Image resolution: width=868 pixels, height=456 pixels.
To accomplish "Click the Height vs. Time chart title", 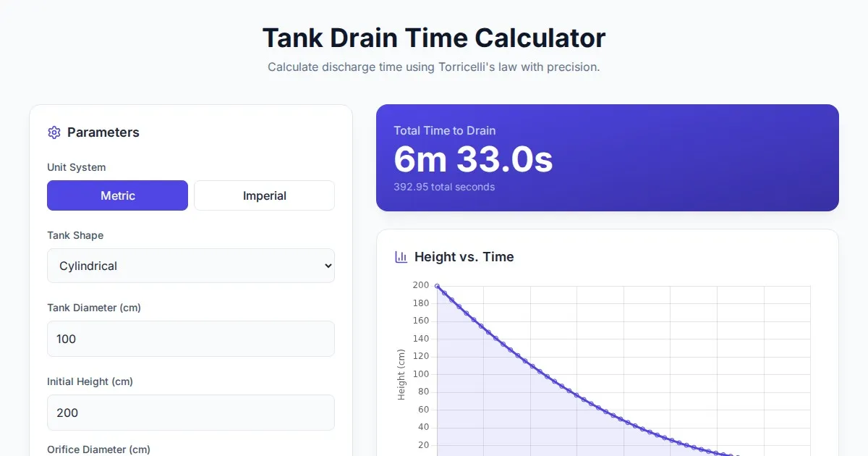I will 464,257.
